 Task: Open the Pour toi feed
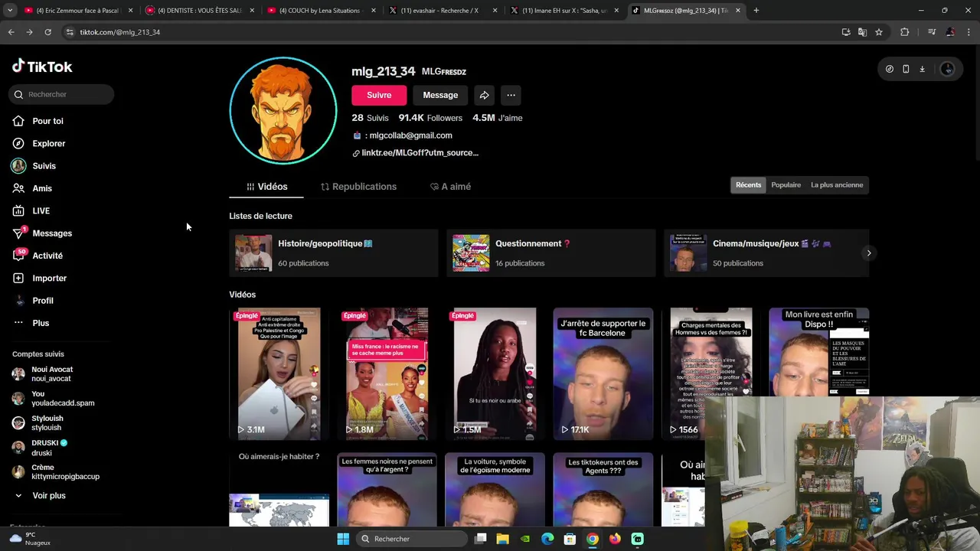click(47, 121)
